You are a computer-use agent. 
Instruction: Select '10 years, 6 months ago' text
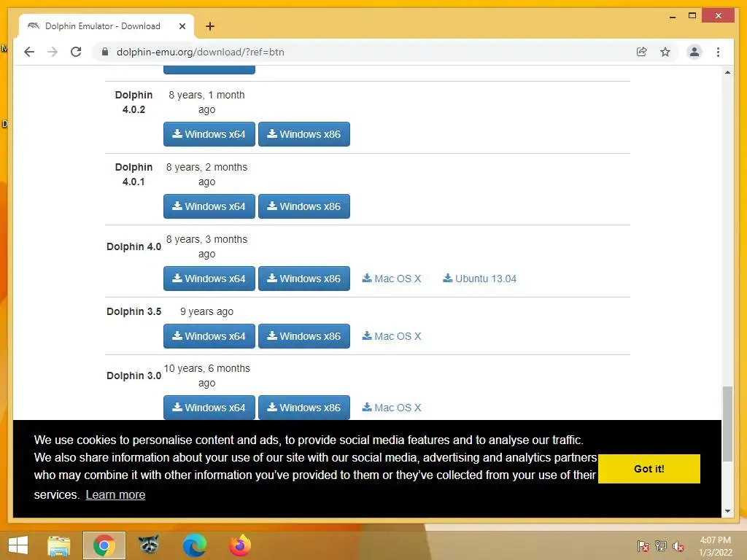pos(206,376)
